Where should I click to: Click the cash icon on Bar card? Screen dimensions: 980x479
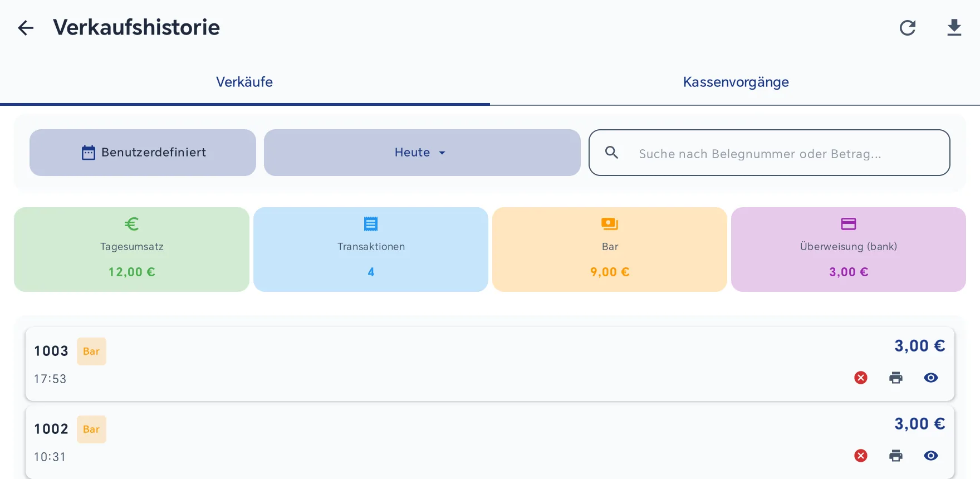[610, 224]
